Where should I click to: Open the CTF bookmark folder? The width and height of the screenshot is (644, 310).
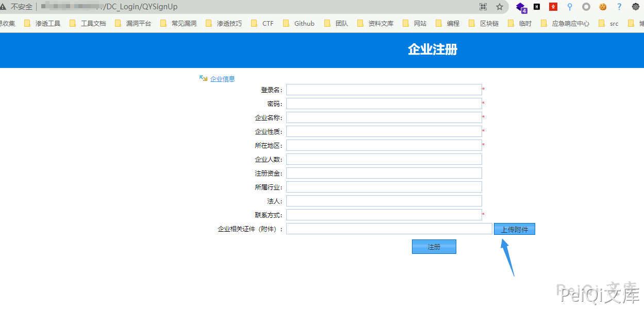pos(262,23)
